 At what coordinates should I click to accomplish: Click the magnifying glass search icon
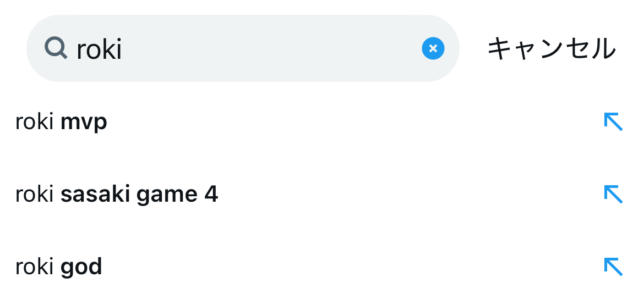tap(56, 48)
